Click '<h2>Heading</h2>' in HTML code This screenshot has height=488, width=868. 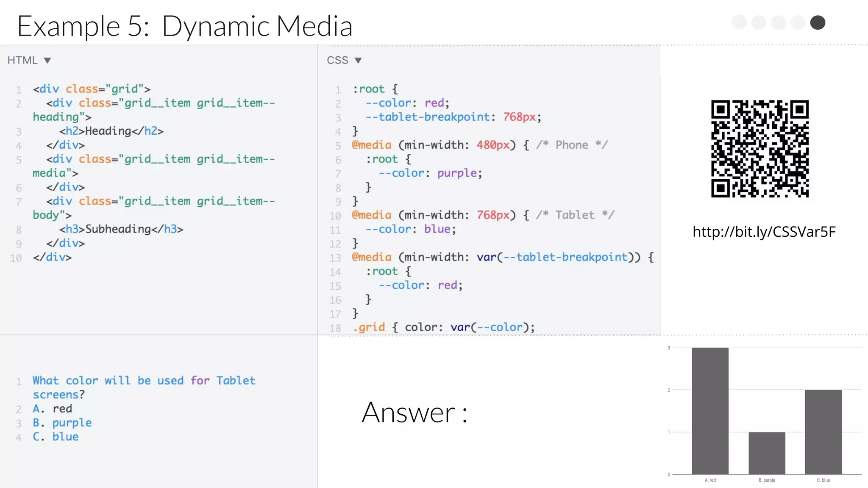[x=111, y=131]
